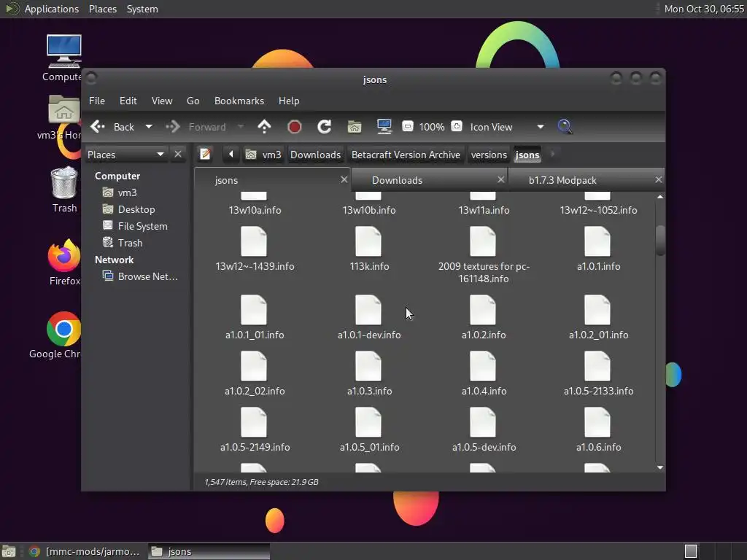The height and width of the screenshot is (560, 747).
Task: Click scrollbar up arrow in file list
Action: (x=660, y=197)
